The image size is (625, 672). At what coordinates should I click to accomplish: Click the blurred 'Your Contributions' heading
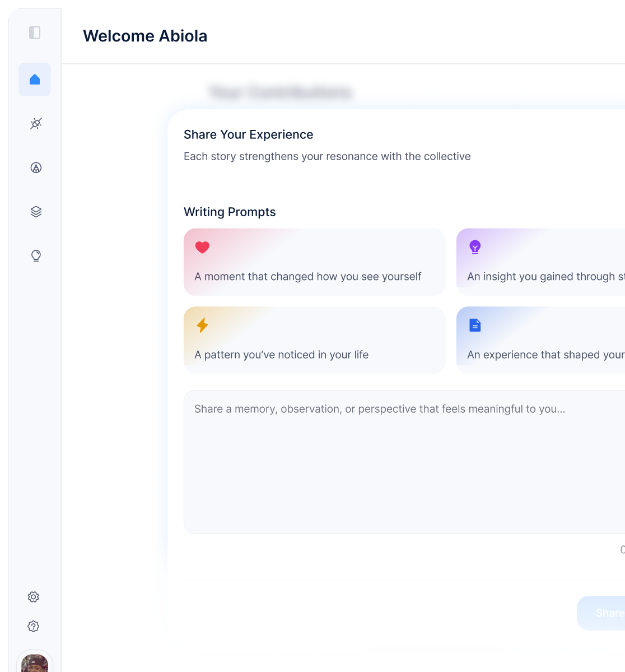click(x=280, y=92)
